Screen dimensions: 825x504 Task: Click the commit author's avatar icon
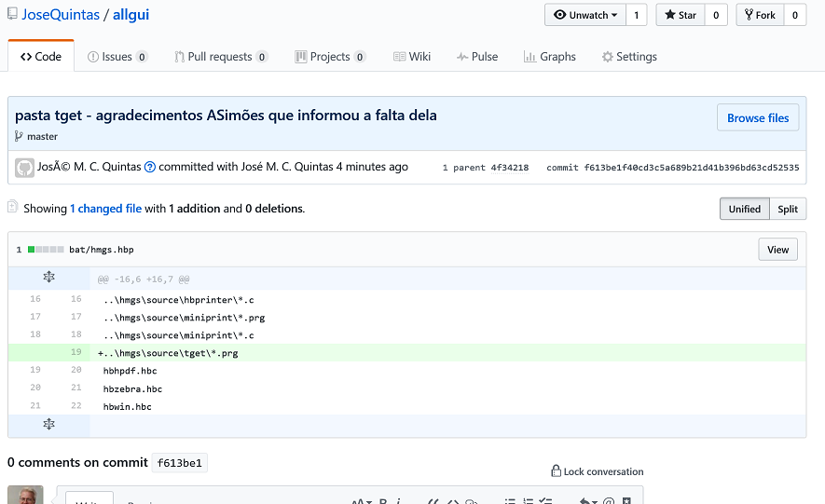[x=25, y=168]
